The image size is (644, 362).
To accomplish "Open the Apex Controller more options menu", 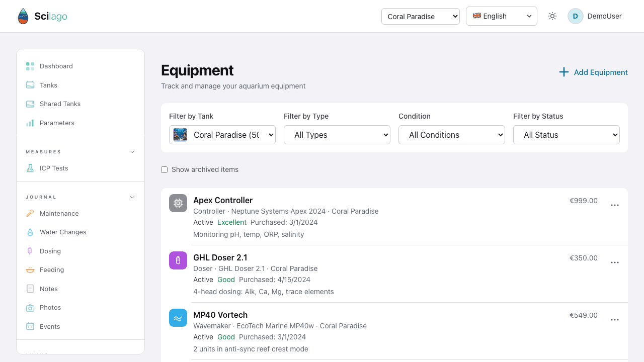I will [615, 205].
